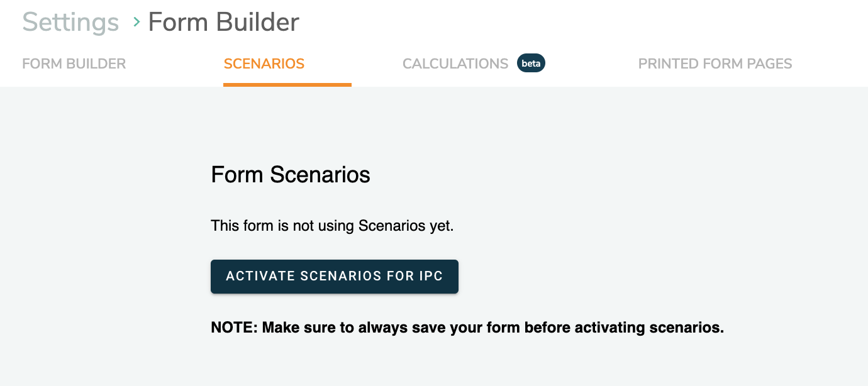This screenshot has width=868, height=386.
Task: Click the green breadcrumb chevron arrow
Action: tap(136, 23)
